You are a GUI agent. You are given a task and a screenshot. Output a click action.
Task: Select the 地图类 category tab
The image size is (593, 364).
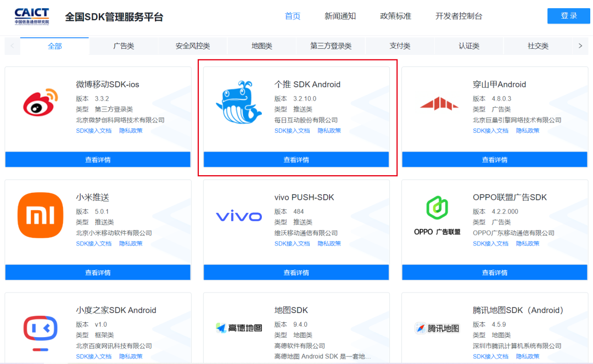pyautogui.click(x=262, y=46)
